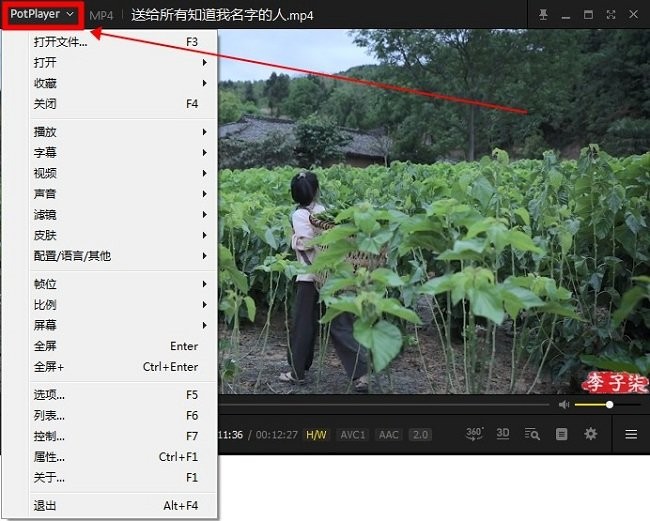Image resolution: width=650 pixels, height=521 pixels.
Task: Toggle the 3D video mode
Action: pos(502,434)
